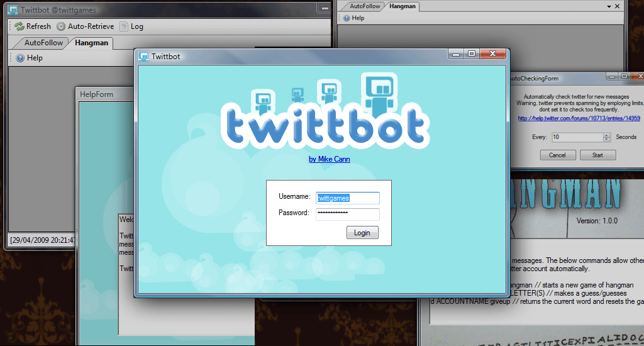Click the Help icon in the left window

20,58
